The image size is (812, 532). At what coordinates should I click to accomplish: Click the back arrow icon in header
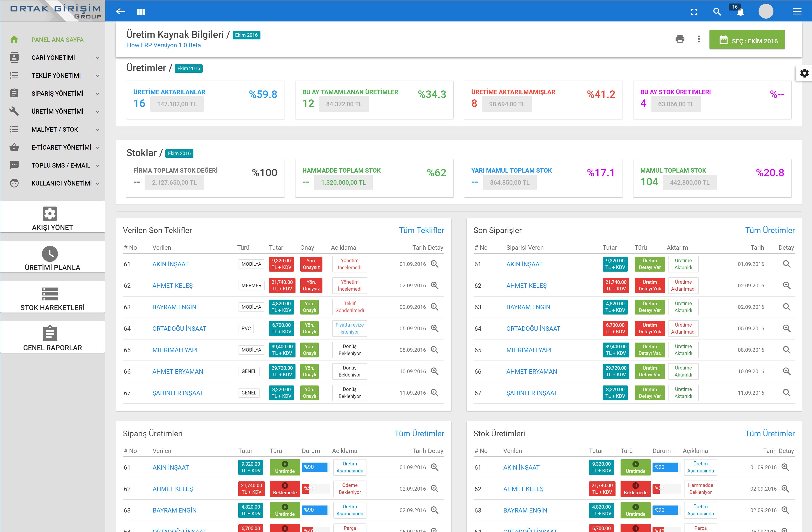coord(120,12)
